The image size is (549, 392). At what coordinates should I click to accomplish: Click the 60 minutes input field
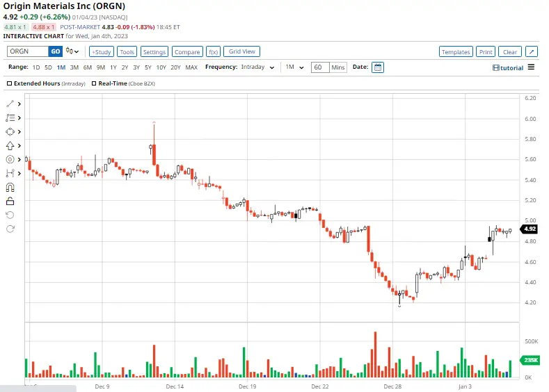[x=320, y=67]
